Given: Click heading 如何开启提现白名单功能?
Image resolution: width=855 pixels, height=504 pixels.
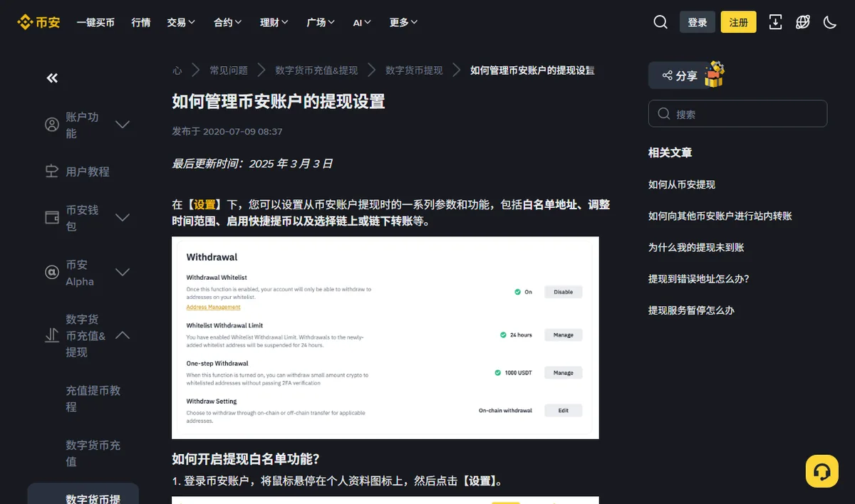Looking at the screenshot, I should coord(246,458).
